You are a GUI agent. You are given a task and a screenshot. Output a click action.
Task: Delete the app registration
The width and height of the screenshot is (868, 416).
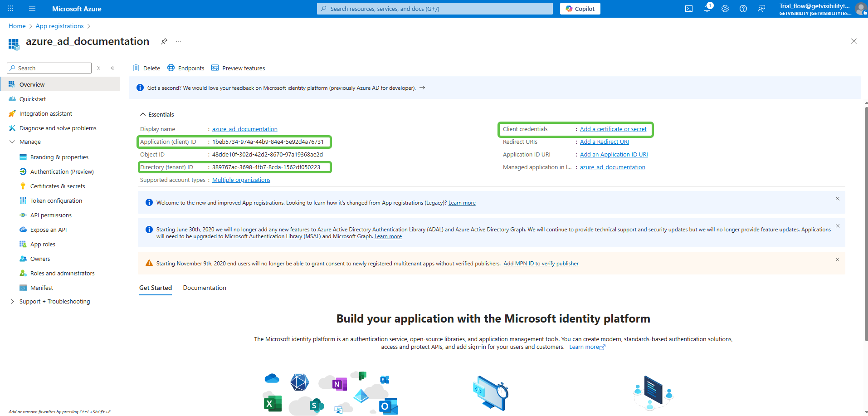(146, 68)
